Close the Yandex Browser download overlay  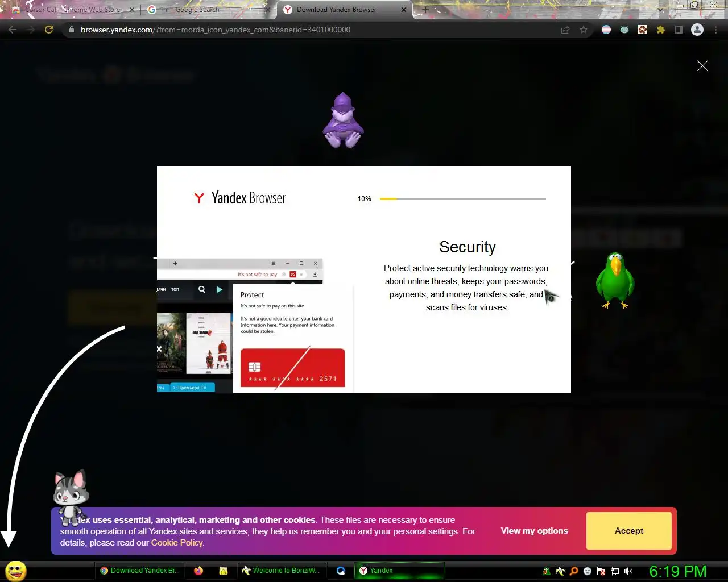pyautogui.click(x=702, y=66)
